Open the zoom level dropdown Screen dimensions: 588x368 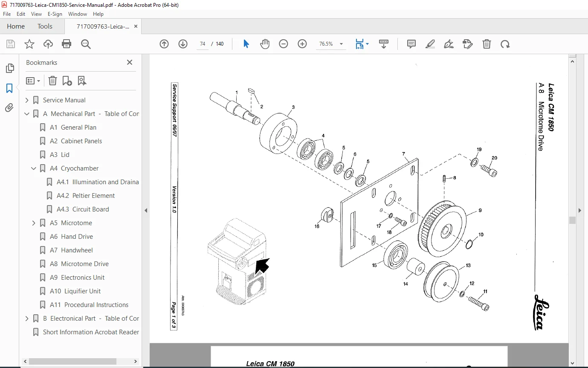341,44
